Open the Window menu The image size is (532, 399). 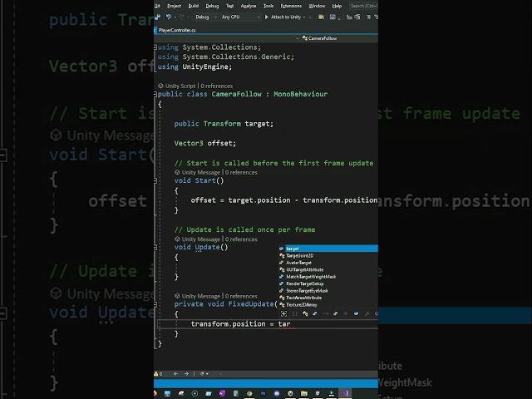click(317, 6)
